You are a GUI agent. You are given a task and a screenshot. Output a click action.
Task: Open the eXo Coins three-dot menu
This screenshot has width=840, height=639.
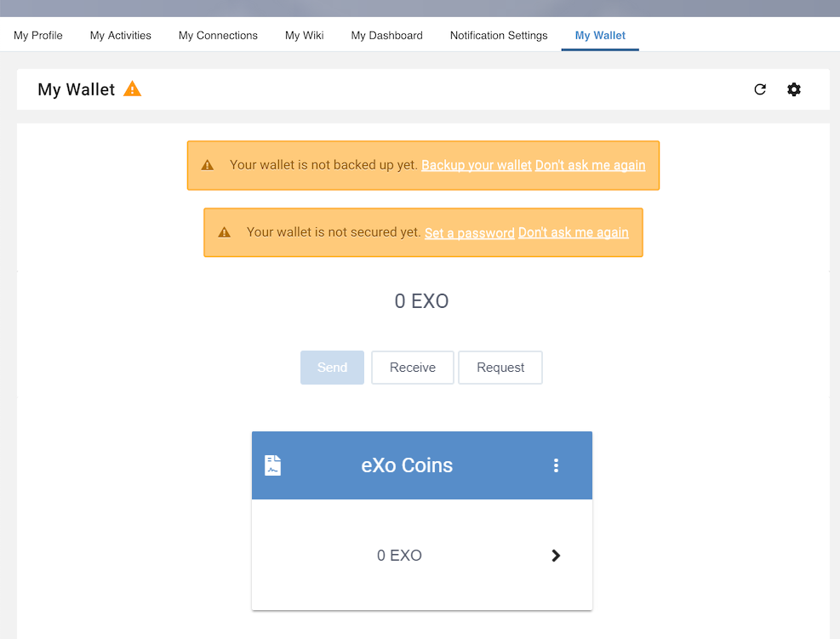point(556,465)
